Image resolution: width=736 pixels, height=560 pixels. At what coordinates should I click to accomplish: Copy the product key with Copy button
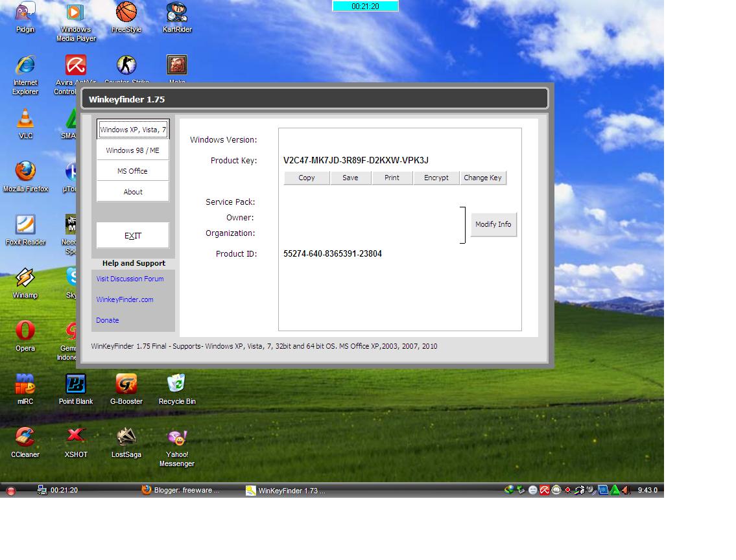click(307, 178)
